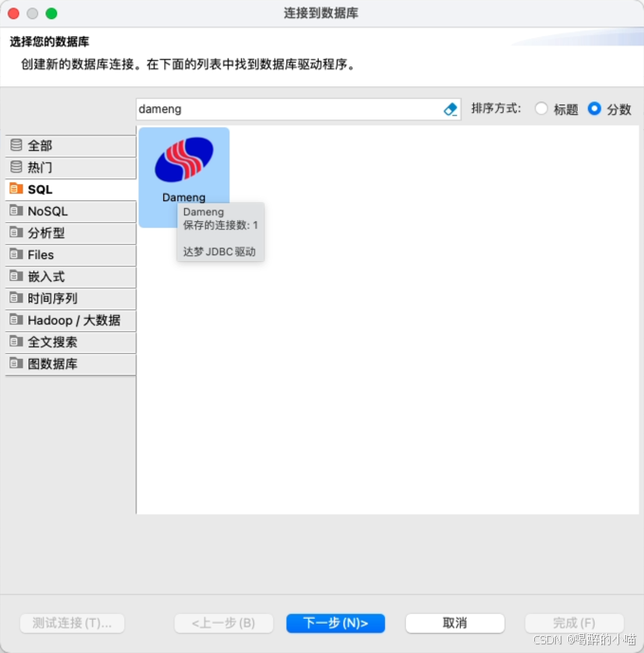Click the 下一步 (N)> button

[336, 623]
